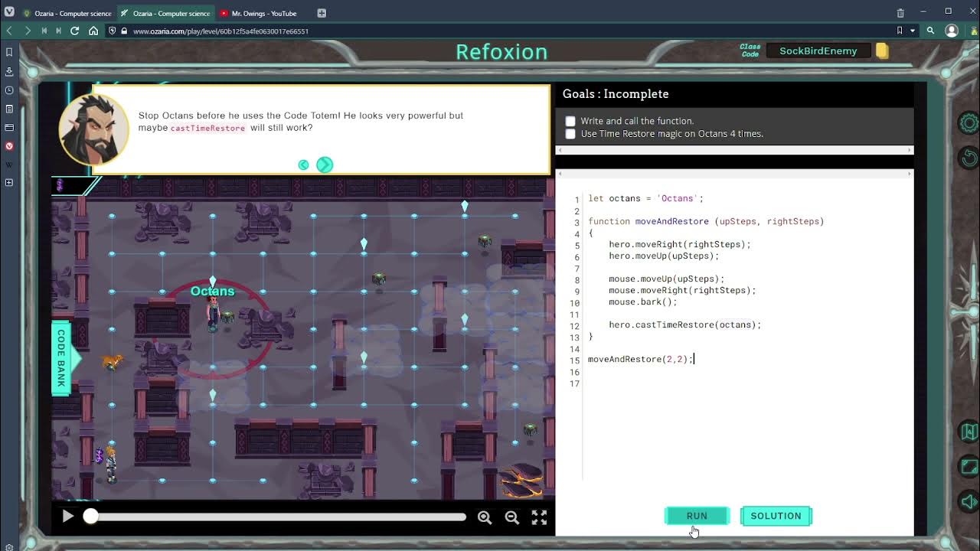Image resolution: width=980 pixels, height=551 pixels.
Task: Run the code with RUN button
Action: pos(697,516)
